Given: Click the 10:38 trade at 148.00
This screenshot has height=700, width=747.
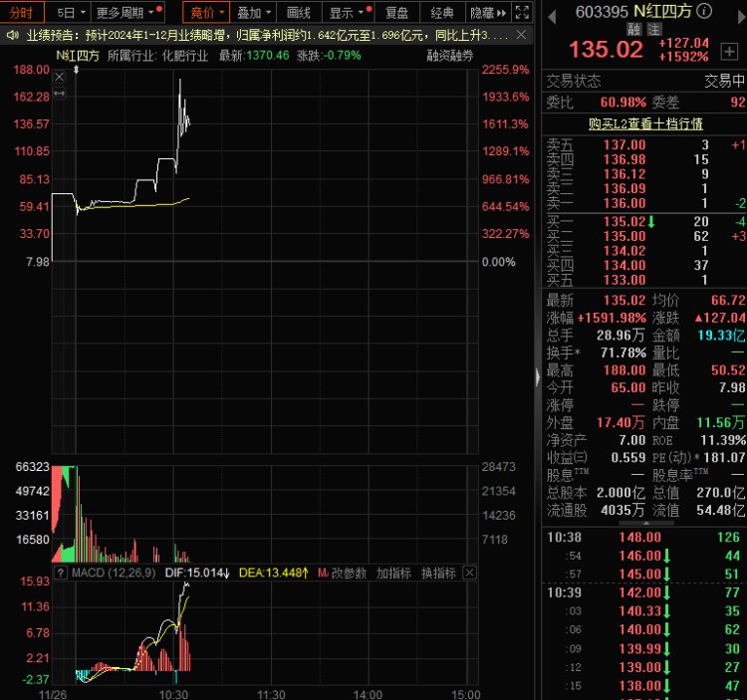Looking at the screenshot, I should (x=639, y=538).
